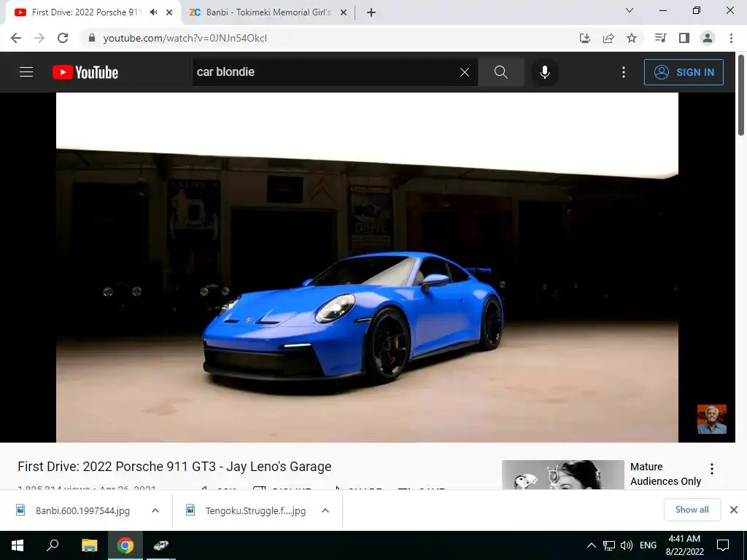747x560 pixels.
Task: Open Windows notification center
Action: [x=723, y=545]
